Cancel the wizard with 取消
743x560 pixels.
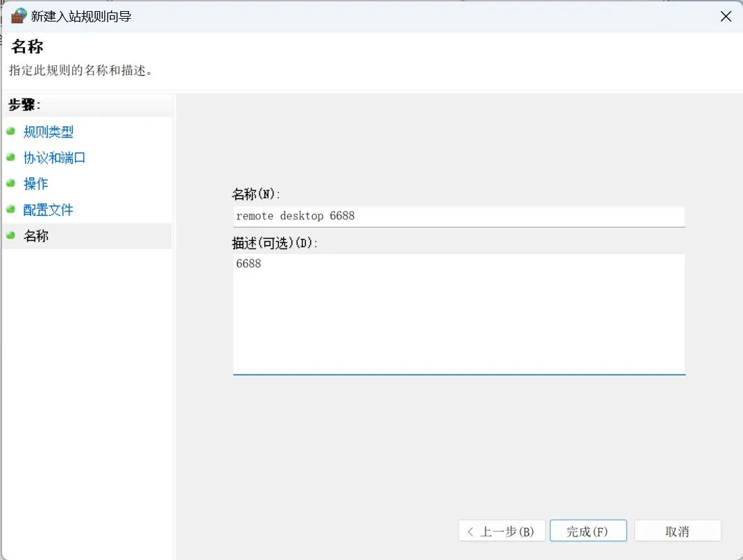point(678,531)
